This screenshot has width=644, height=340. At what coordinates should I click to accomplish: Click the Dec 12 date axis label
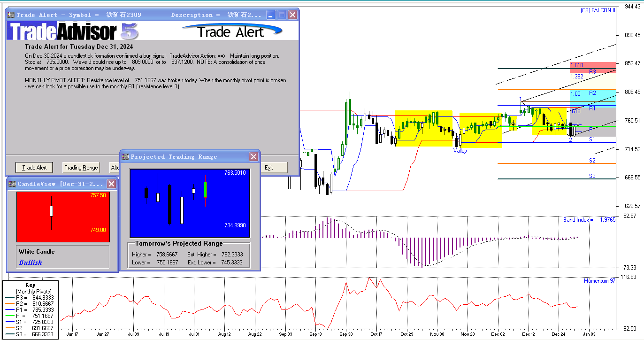tap(529, 334)
